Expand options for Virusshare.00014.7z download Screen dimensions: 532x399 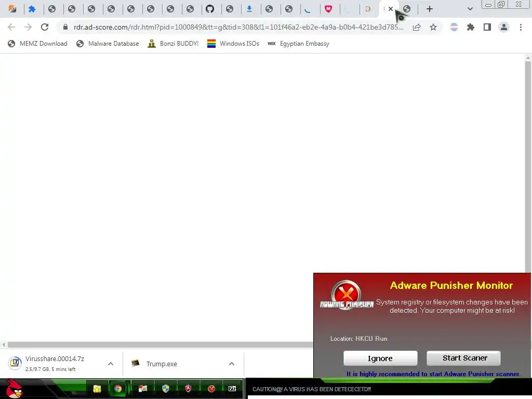[x=111, y=364]
